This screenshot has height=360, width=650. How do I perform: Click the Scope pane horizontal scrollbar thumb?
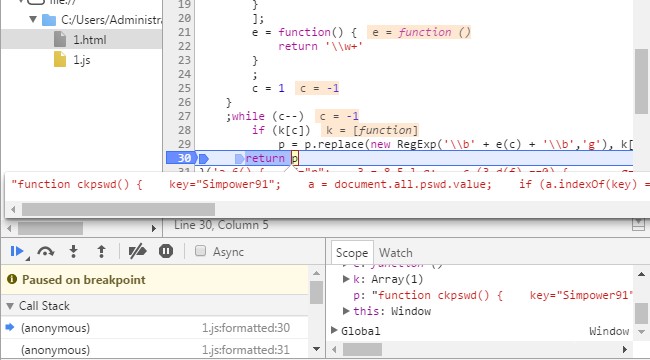362,349
